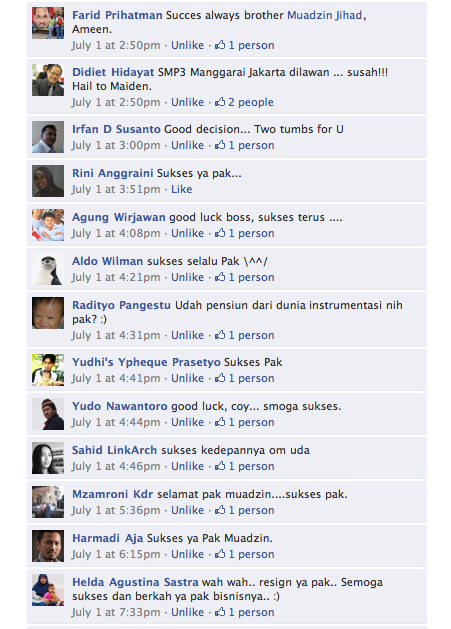Open Mzamroni Kdr's profile name link
Screen dimensions: 451x629
112,494
